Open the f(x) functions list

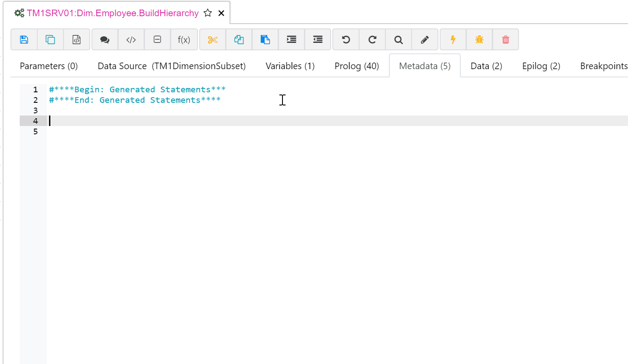(x=184, y=40)
